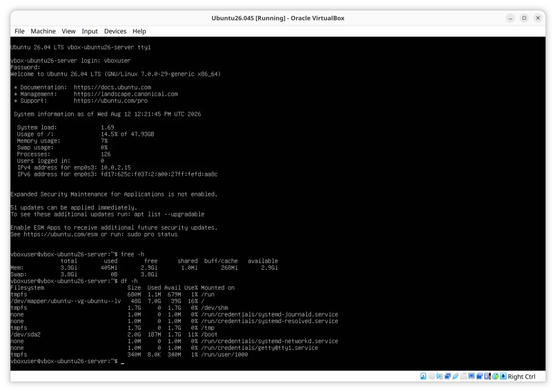556x392 pixels.
Task: Click the Right Ctrl host key label
Action: click(x=522, y=377)
